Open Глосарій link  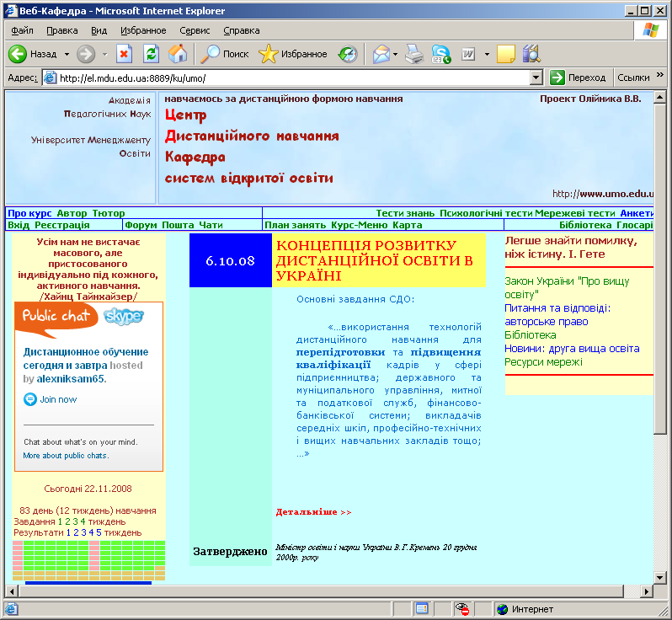(x=635, y=225)
